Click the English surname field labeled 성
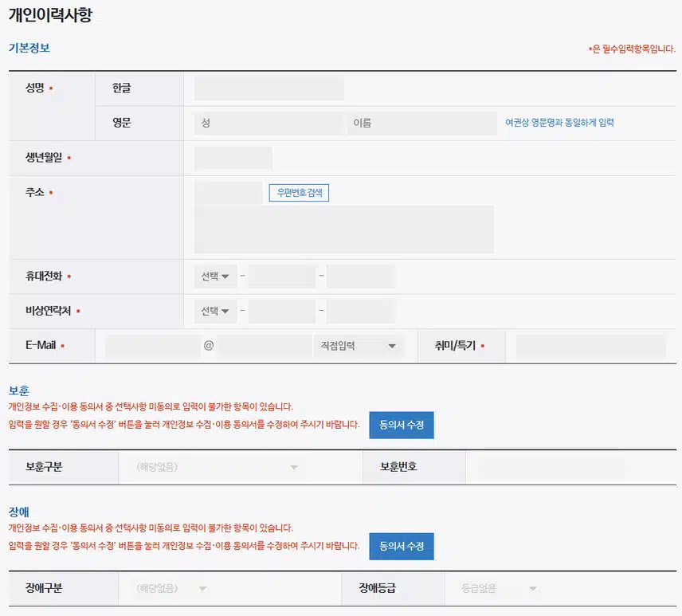Screen dimensions: 682x616 coord(269,123)
